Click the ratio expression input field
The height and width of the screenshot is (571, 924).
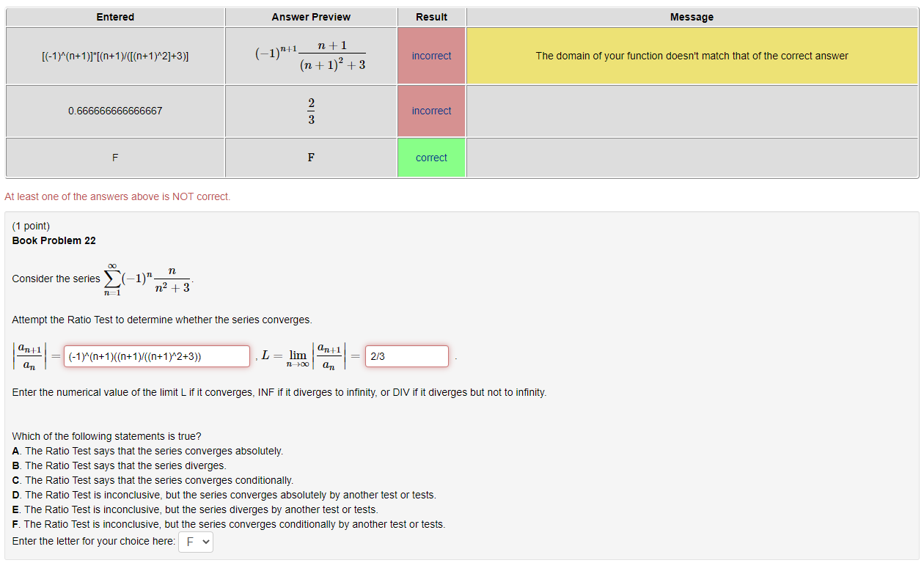tap(156, 356)
